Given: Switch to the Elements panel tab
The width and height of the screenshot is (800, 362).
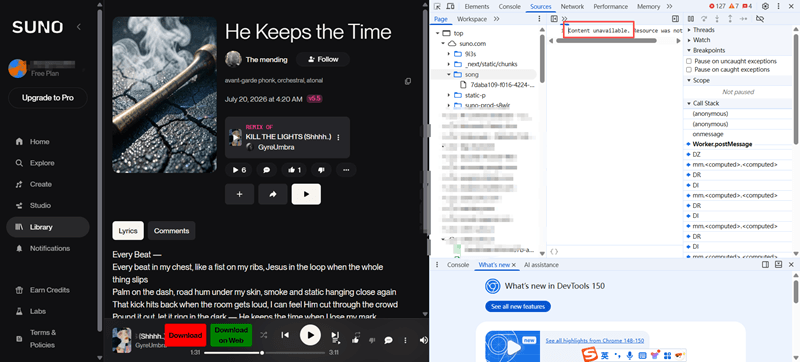Looking at the screenshot, I should coord(477,7).
